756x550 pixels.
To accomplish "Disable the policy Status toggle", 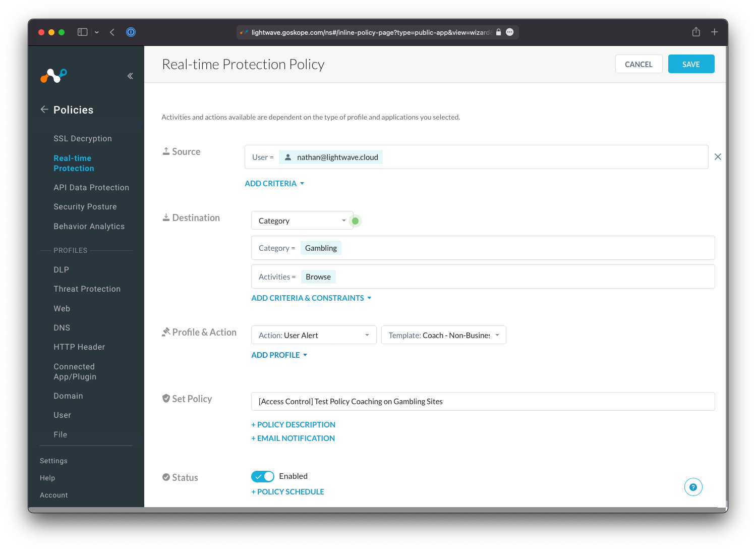I will [263, 476].
